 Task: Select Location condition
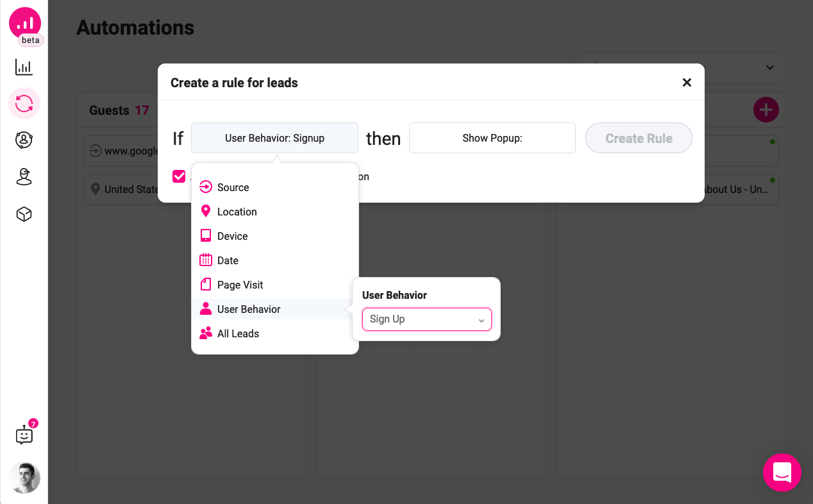pyautogui.click(x=274, y=212)
